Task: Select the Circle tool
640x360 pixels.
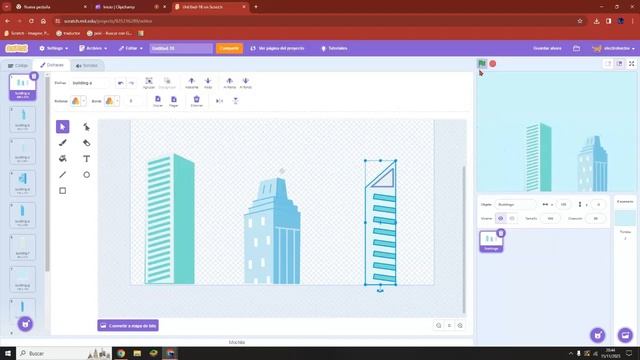Action: click(87, 175)
